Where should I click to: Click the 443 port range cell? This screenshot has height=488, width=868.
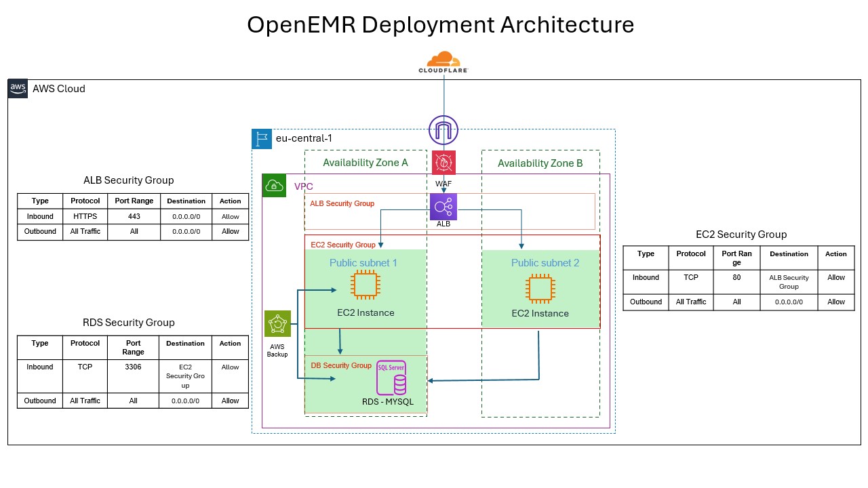coord(134,216)
